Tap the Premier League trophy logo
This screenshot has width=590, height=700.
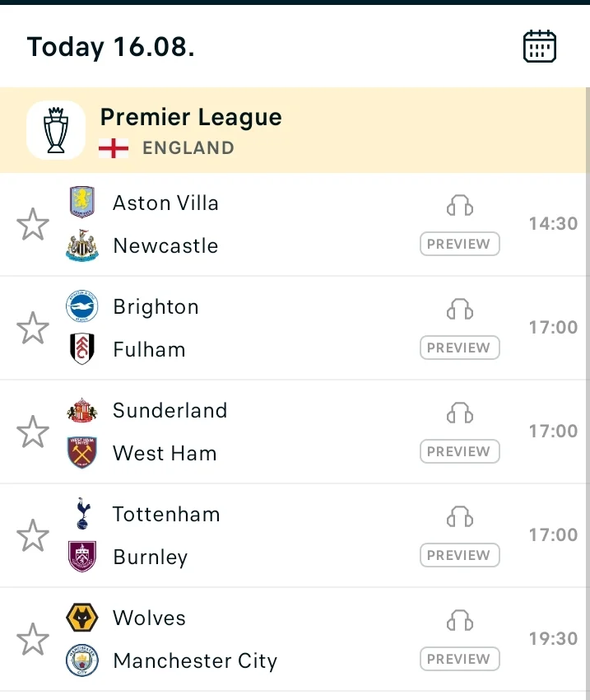coord(56,130)
